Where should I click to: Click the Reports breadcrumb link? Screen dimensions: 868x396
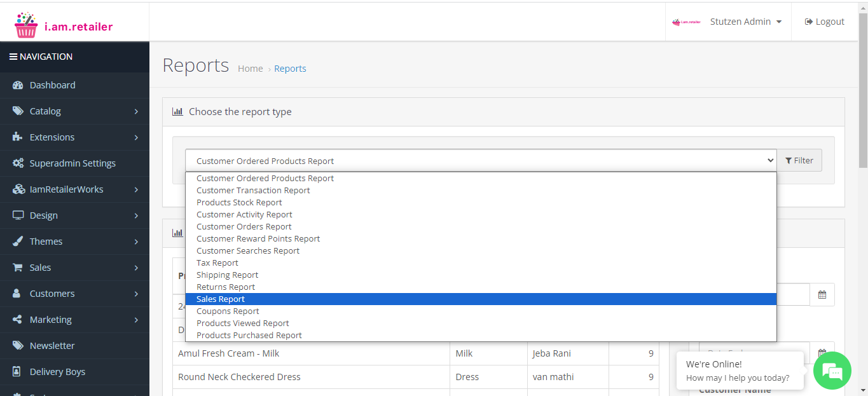pos(290,69)
